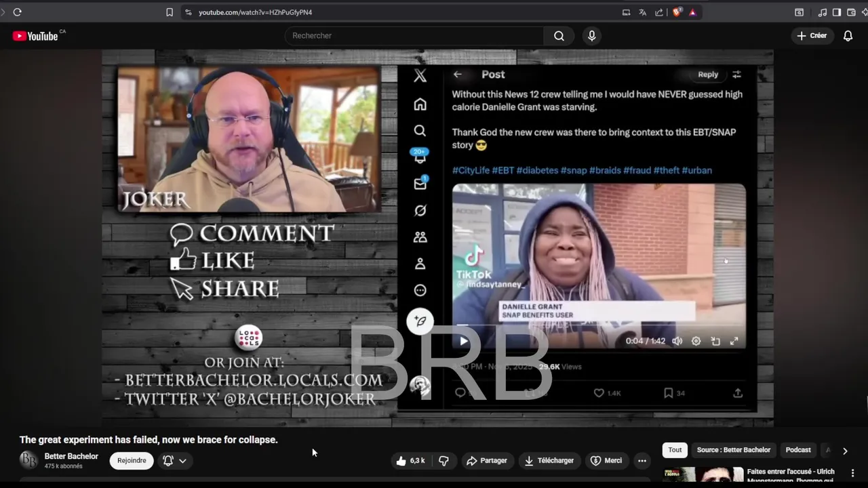Screen dimensions: 868x488
Task: Click the video's webcam feed of Joker
Action: pos(249,139)
